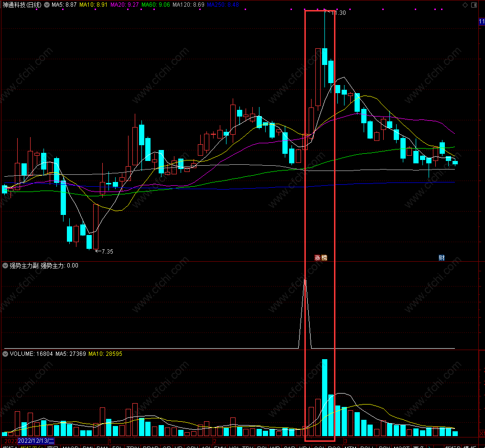Select the KDJ indicator tab
Screen dimensions: 485x448
tap(305, 447)
